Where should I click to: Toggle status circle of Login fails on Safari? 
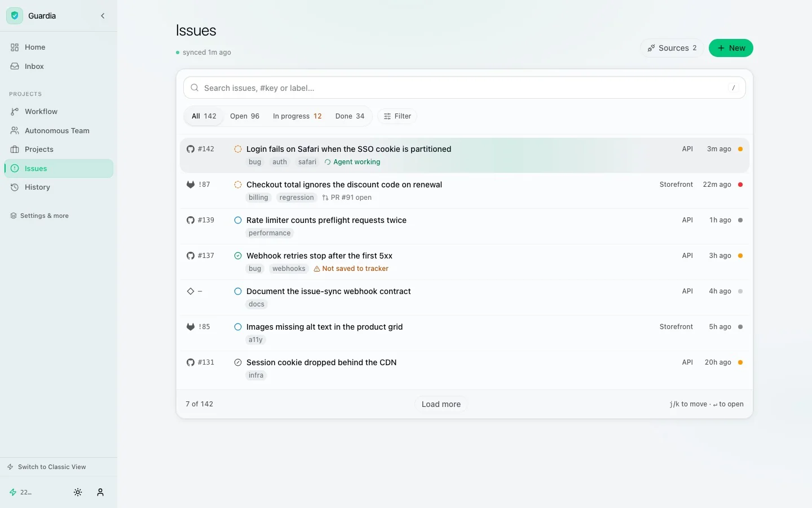click(x=238, y=149)
